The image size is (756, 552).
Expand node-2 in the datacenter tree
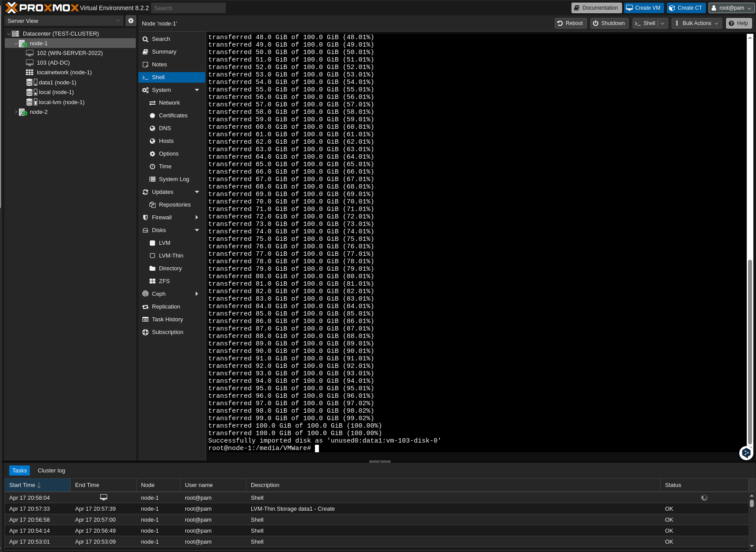[16, 112]
